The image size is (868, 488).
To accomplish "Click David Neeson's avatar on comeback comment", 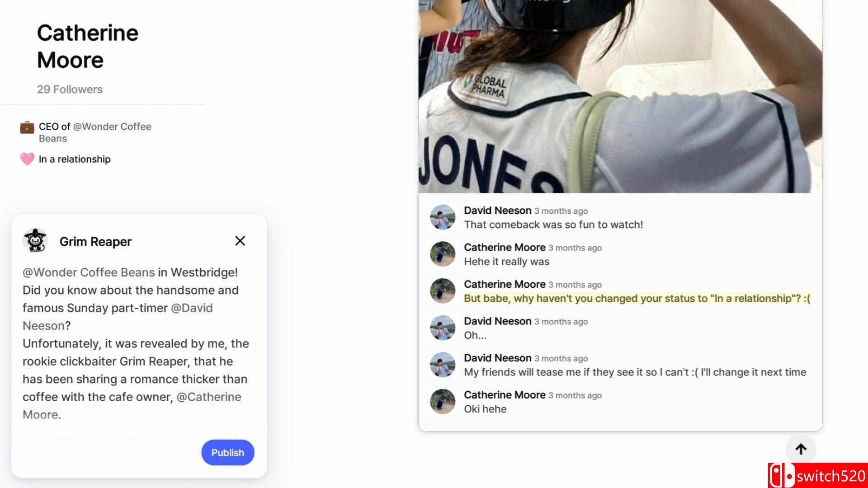I will 443,217.
